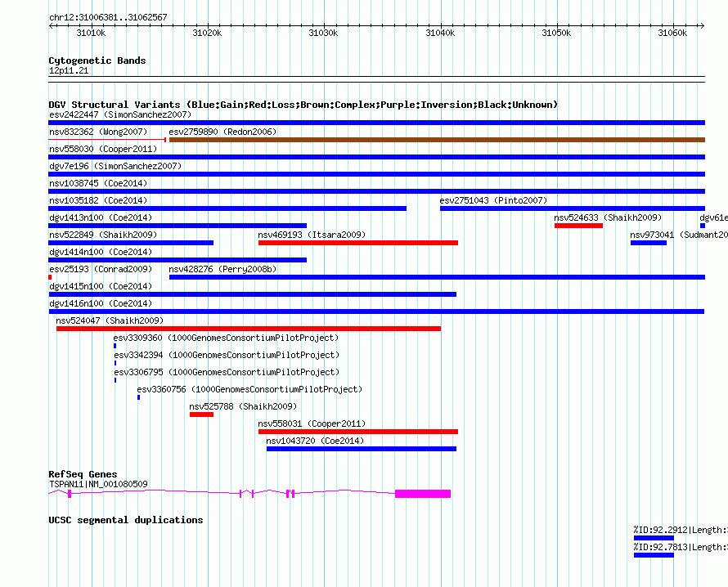Click the brown esv2759890 (Redon2006) complex variant bar
This screenshot has width=728, height=587.
pyautogui.click(x=437, y=140)
